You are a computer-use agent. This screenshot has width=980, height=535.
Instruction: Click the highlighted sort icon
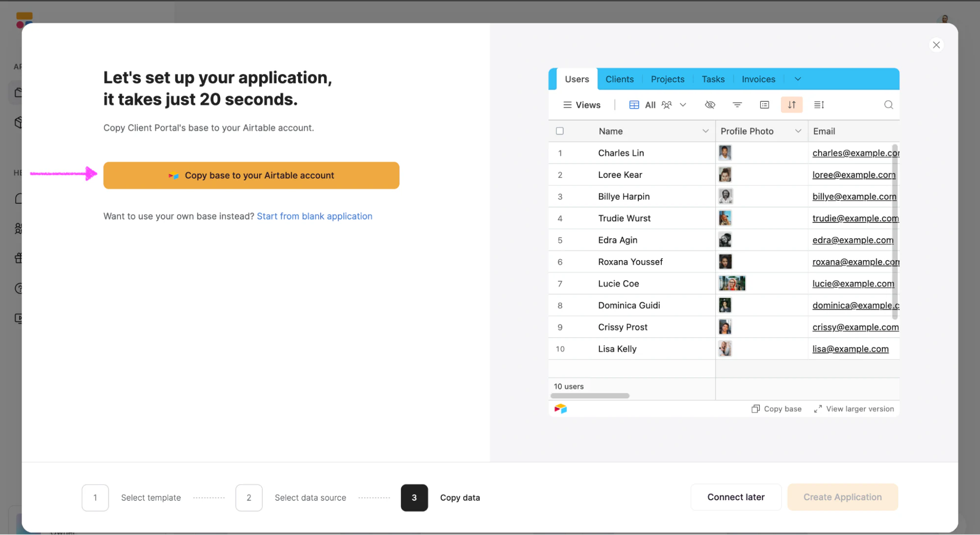pyautogui.click(x=791, y=105)
